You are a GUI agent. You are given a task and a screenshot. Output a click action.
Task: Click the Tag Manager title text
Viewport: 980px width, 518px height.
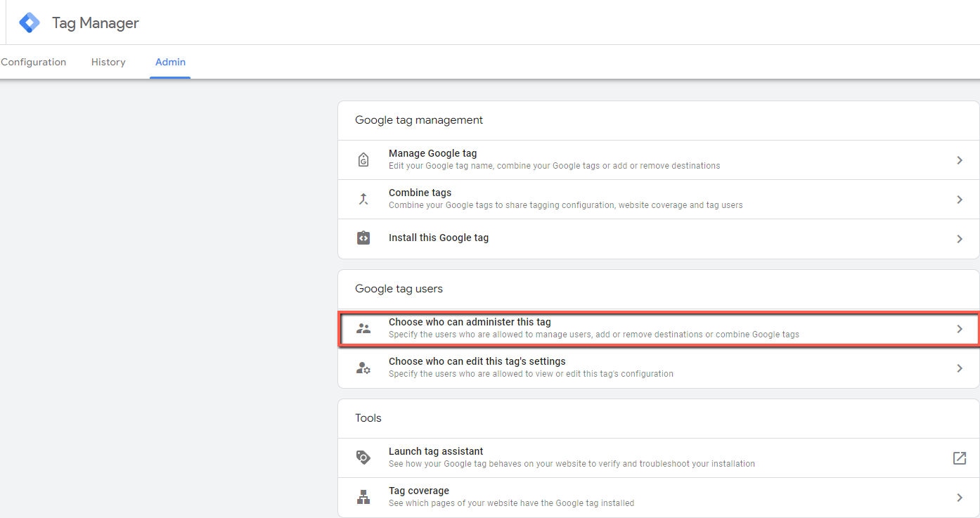(x=96, y=23)
